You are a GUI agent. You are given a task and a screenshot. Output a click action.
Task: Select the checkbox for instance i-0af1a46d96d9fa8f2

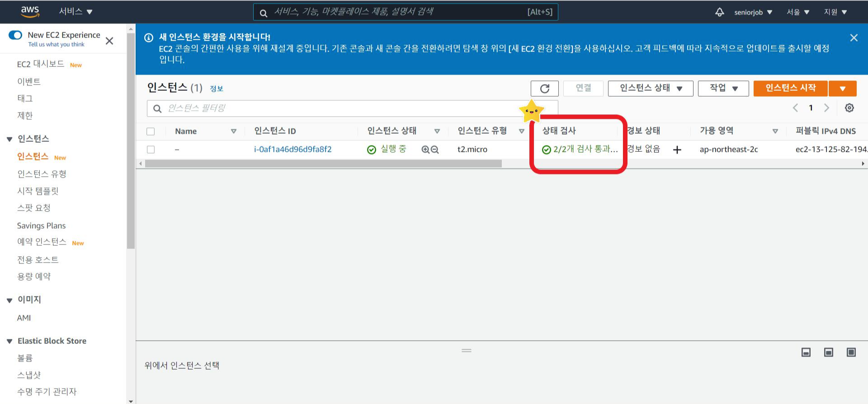[151, 150]
